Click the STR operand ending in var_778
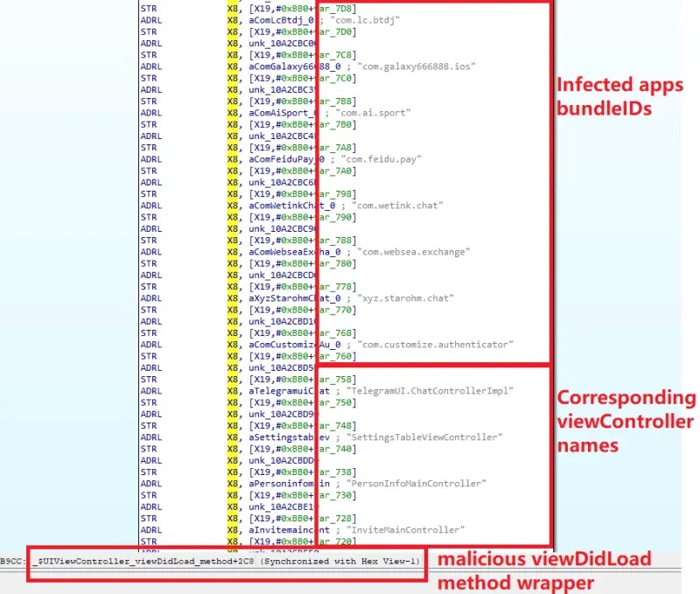The width and height of the screenshot is (700, 594). click(x=303, y=287)
